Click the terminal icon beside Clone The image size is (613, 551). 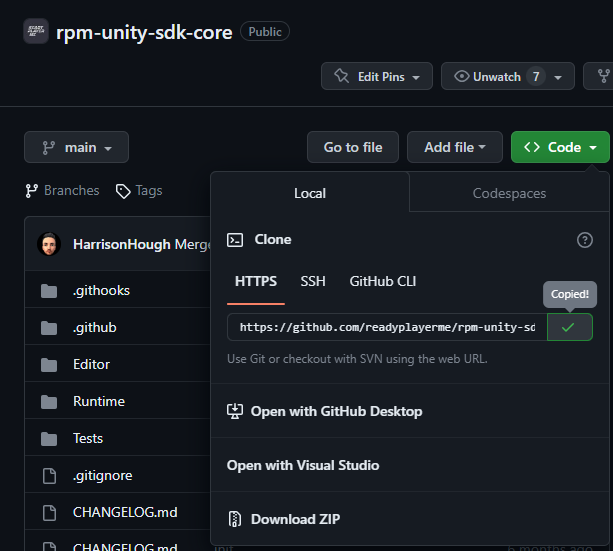click(235, 240)
